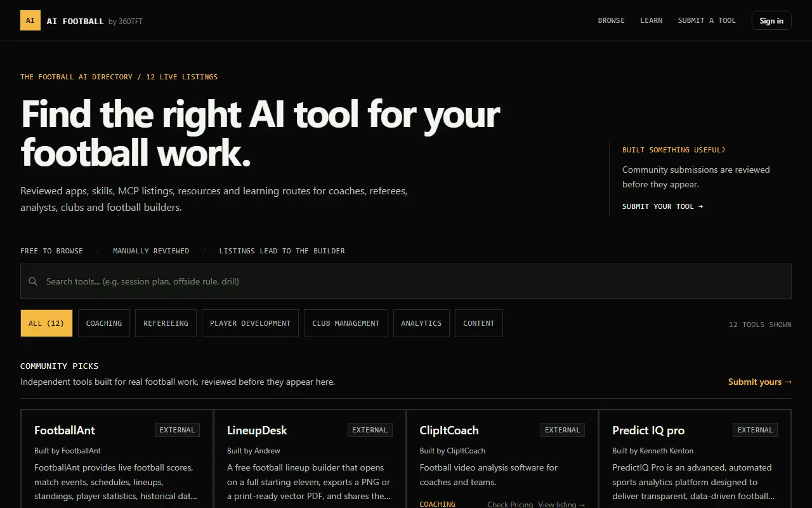Click 'Built by Andrew' text
The width and height of the screenshot is (812, 508).
click(x=254, y=451)
